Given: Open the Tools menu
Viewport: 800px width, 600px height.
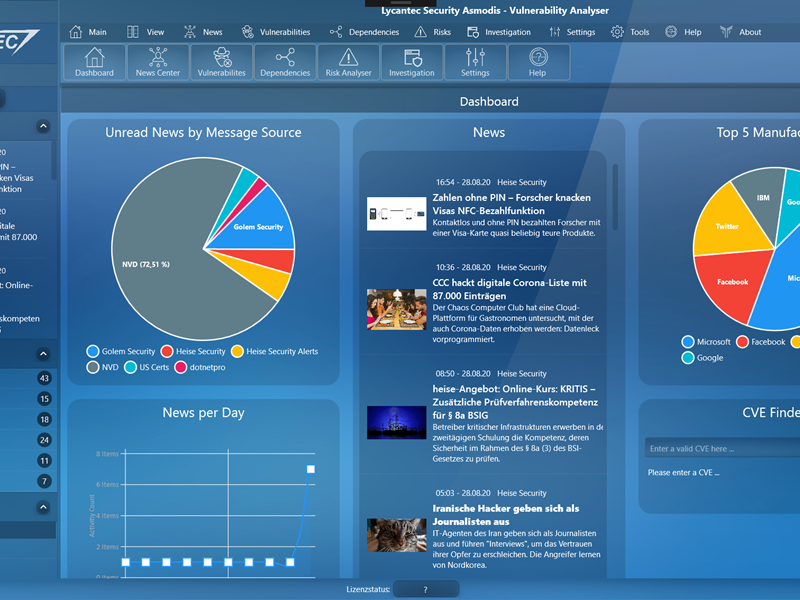Looking at the screenshot, I should pyautogui.click(x=630, y=32).
